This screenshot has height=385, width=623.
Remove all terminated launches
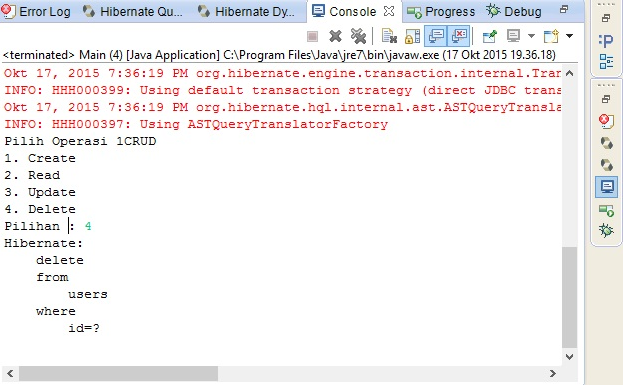[358, 37]
